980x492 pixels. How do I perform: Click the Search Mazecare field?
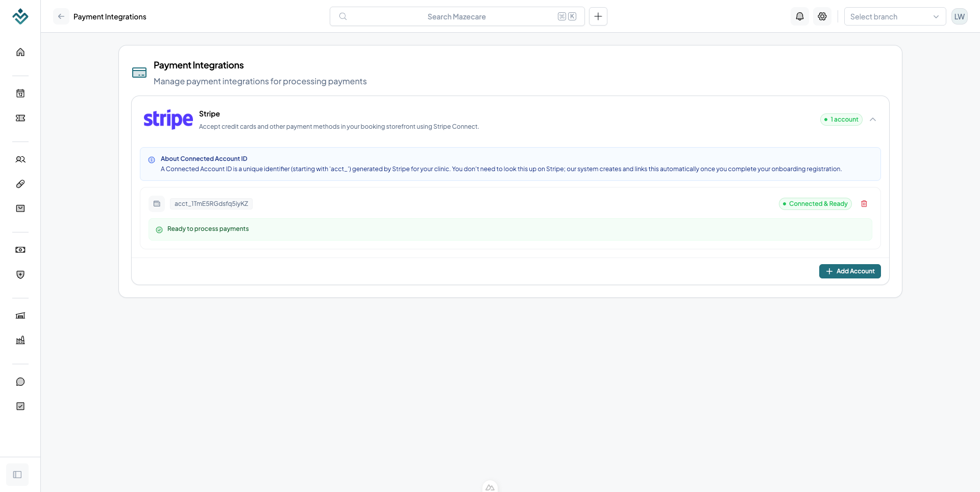pos(457,16)
